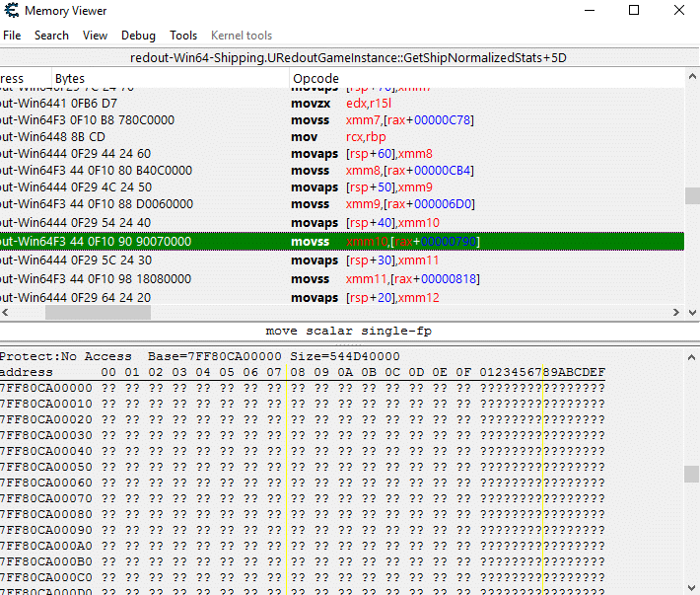The width and height of the screenshot is (700, 595).
Task: Click the disassembler vertical scrollbar thumb
Action: coord(692,195)
